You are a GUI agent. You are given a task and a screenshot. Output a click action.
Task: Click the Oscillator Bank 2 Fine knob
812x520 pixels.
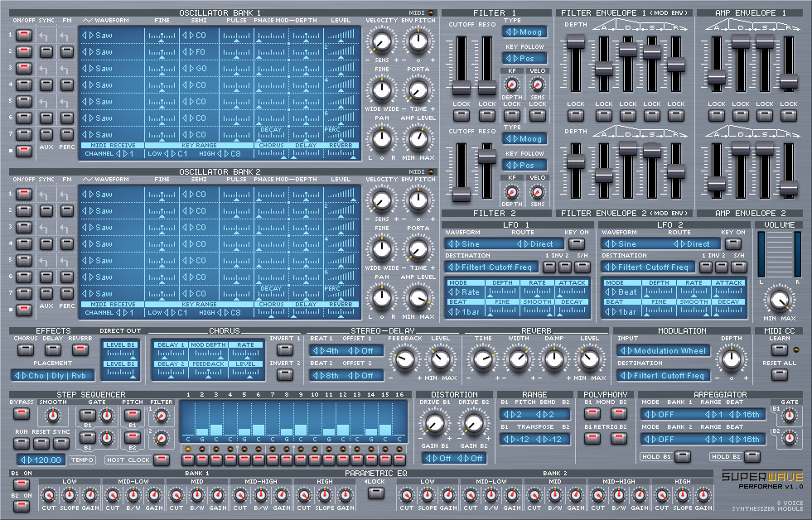click(x=382, y=249)
